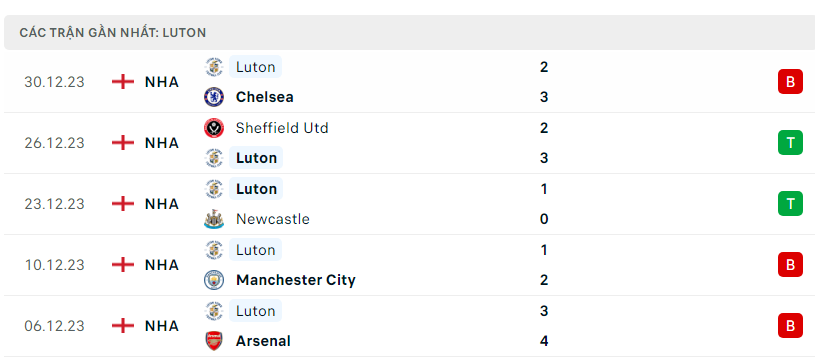Click the Newcastle club crest
Viewport: 815px width, 361px height.
pyautogui.click(x=214, y=219)
